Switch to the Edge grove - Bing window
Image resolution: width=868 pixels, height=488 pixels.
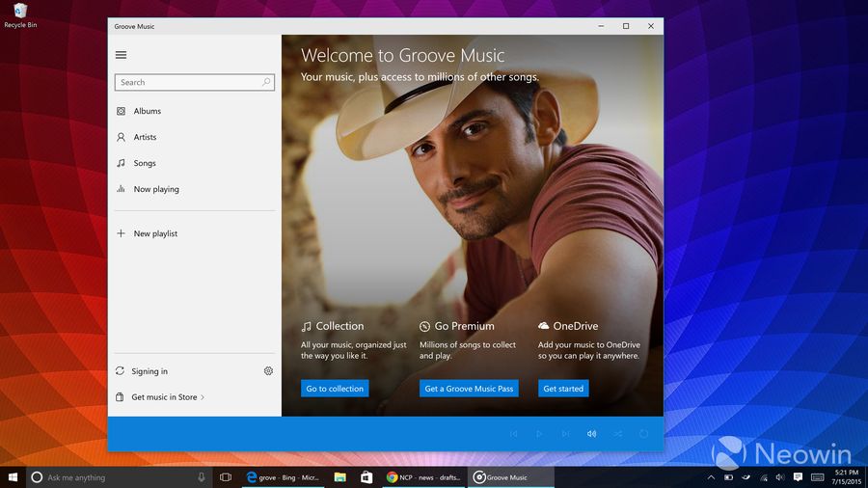coord(284,477)
